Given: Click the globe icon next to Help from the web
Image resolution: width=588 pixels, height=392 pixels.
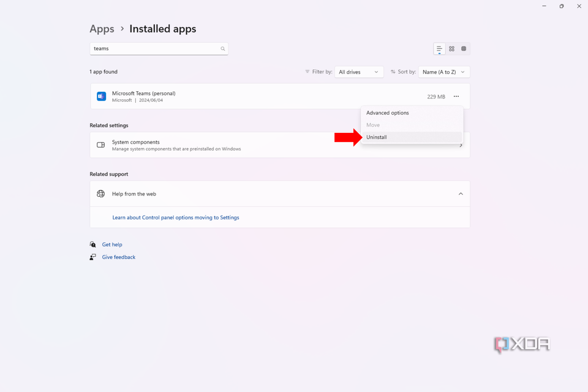Looking at the screenshot, I should (x=100, y=194).
